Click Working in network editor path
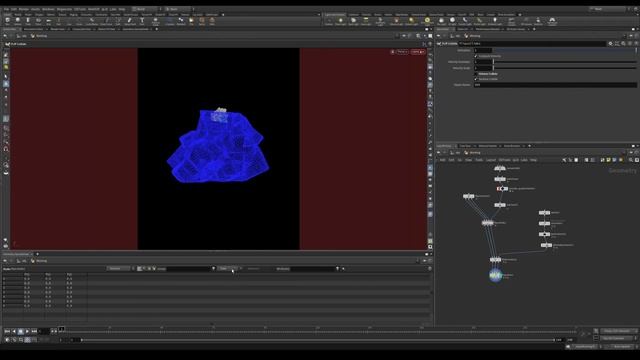Image resolution: width=640 pixels, height=360 pixels. (x=475, y=153)
